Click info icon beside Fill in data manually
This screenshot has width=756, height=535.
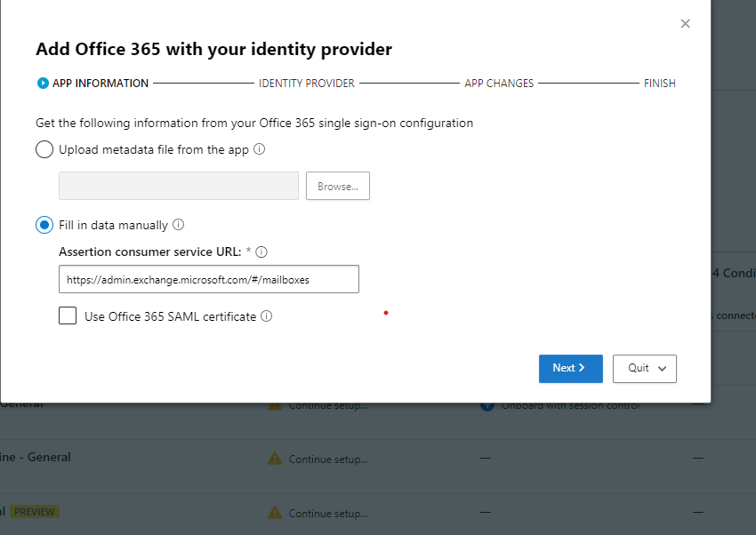coord(178,225)
